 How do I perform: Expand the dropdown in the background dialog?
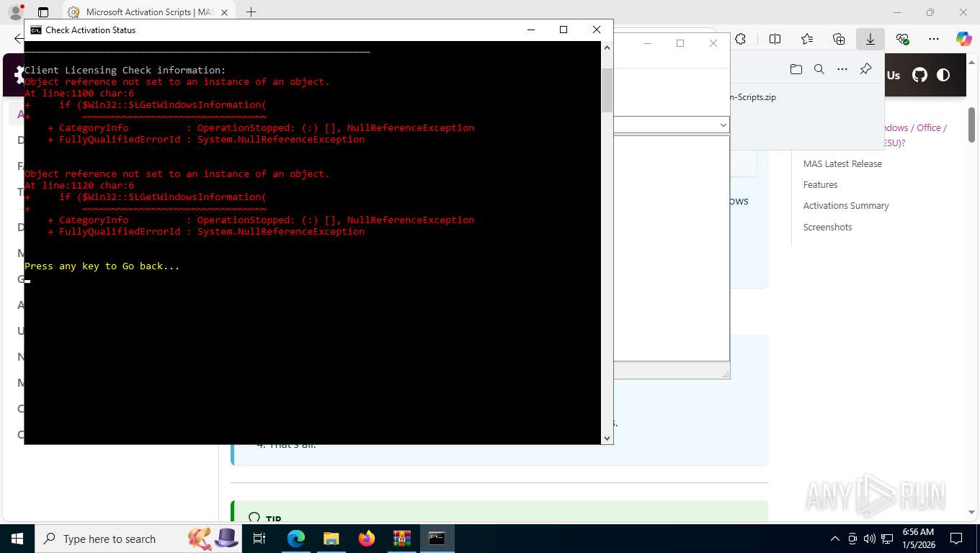coord(723,125)
